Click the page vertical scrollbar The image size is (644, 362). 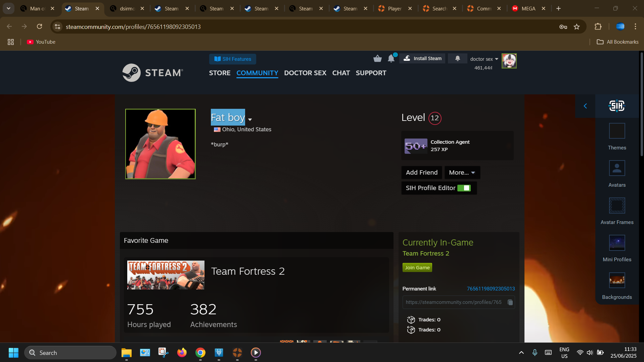pyautogui.click(x=641, y=104)
